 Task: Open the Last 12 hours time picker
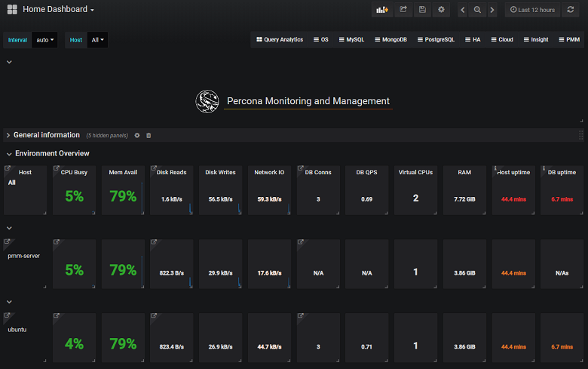[x=532, y=10]
